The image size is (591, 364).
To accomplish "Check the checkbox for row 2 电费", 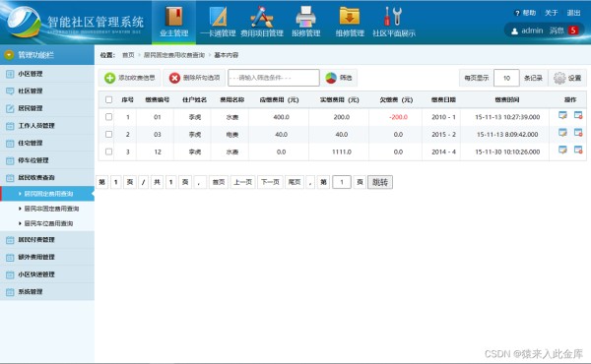I will (109, 134).
